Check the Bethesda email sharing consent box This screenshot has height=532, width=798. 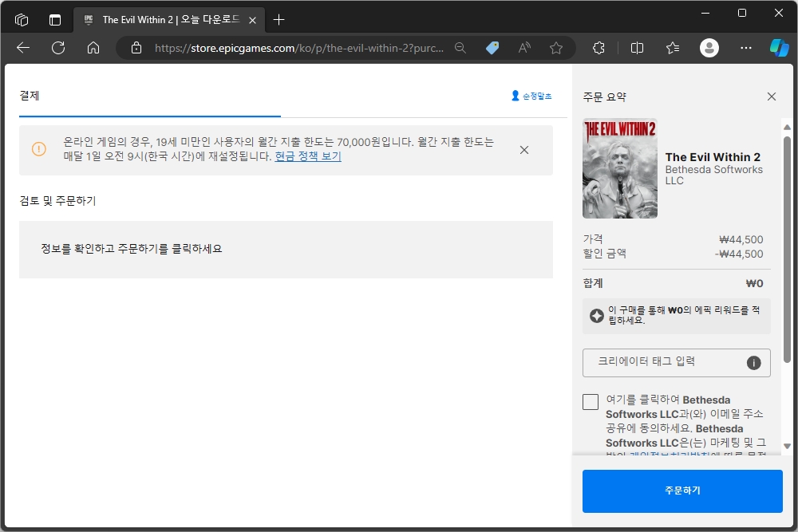click(591, 402)
